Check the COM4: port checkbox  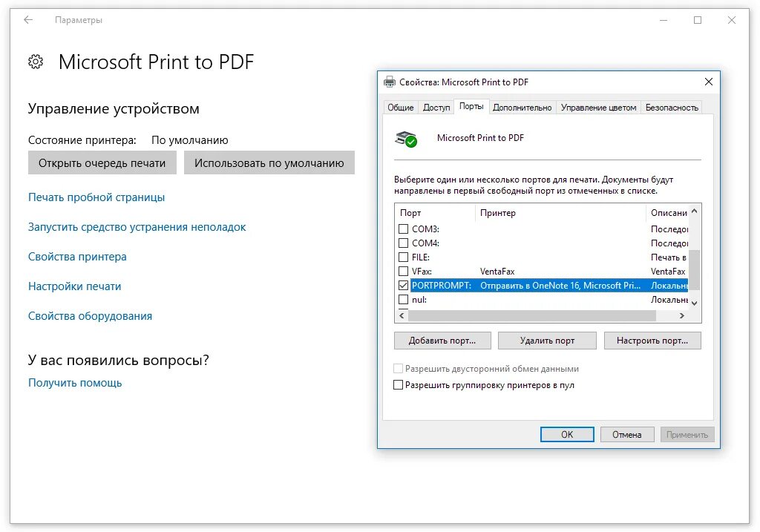pos(403,243)
